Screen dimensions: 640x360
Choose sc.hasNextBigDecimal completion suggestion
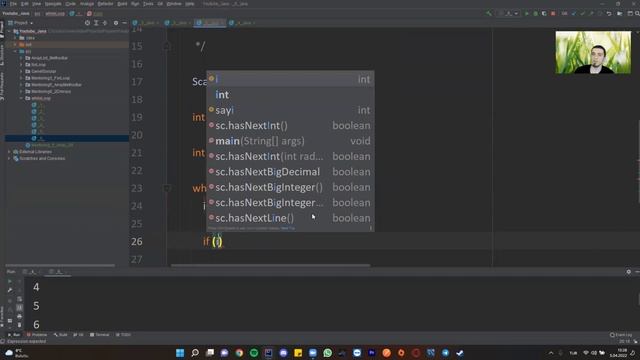coord(290,172)
